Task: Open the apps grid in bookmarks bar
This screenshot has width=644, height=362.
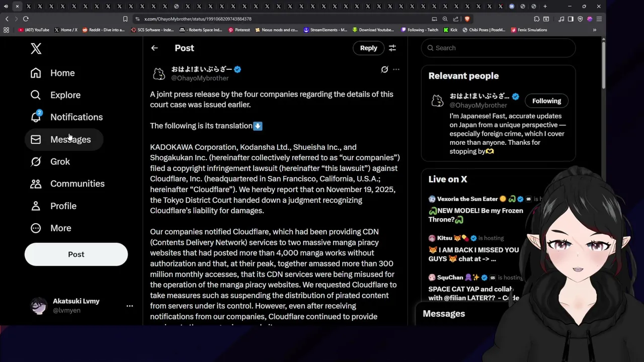Action: 6,30
